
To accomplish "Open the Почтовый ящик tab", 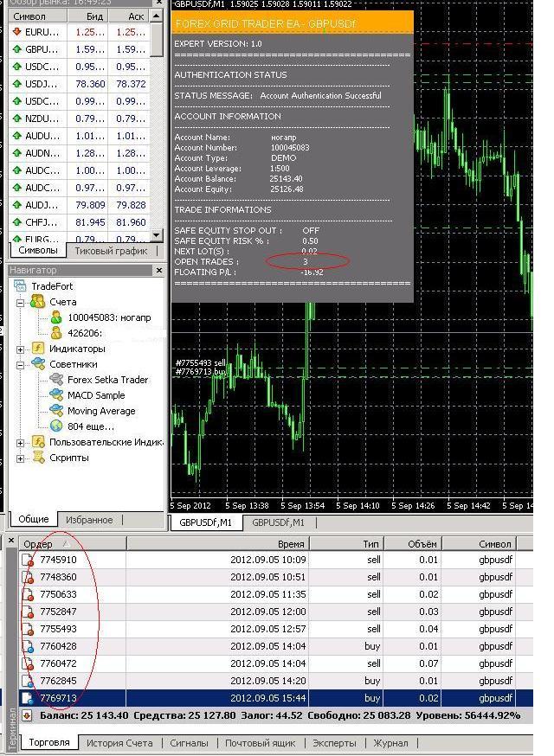I will [x=260, y=744].
